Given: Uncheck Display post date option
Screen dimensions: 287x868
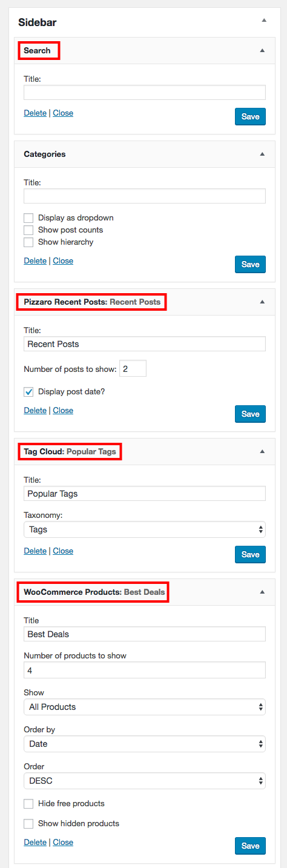Looking at the screenshot, I should 28,392.
